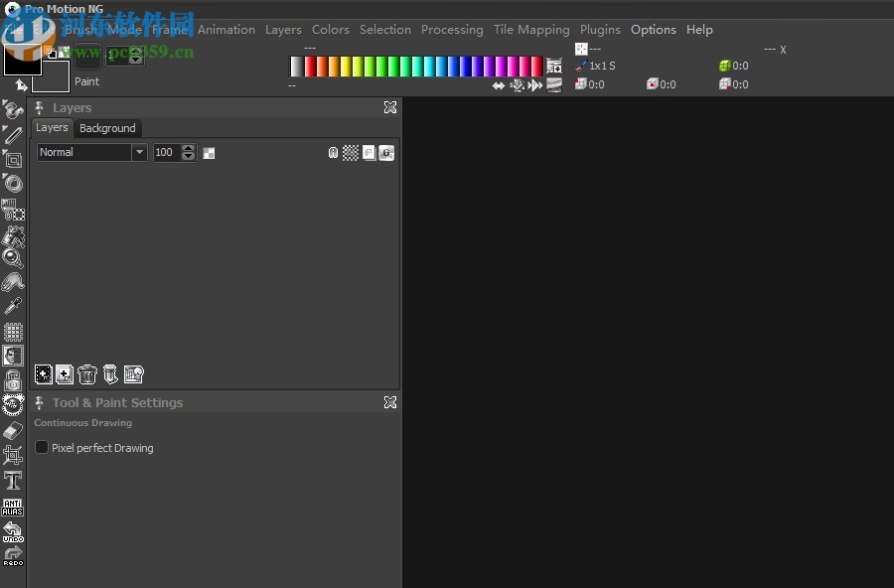Click the Redo icon
This screenshot has width=894, height=588.
tap(13, 556)
